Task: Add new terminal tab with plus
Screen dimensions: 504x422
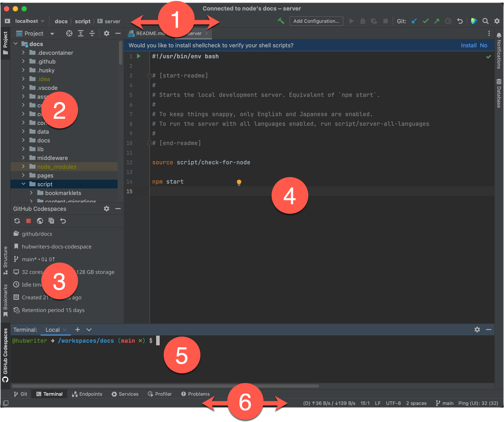Action: click(77, 330)
